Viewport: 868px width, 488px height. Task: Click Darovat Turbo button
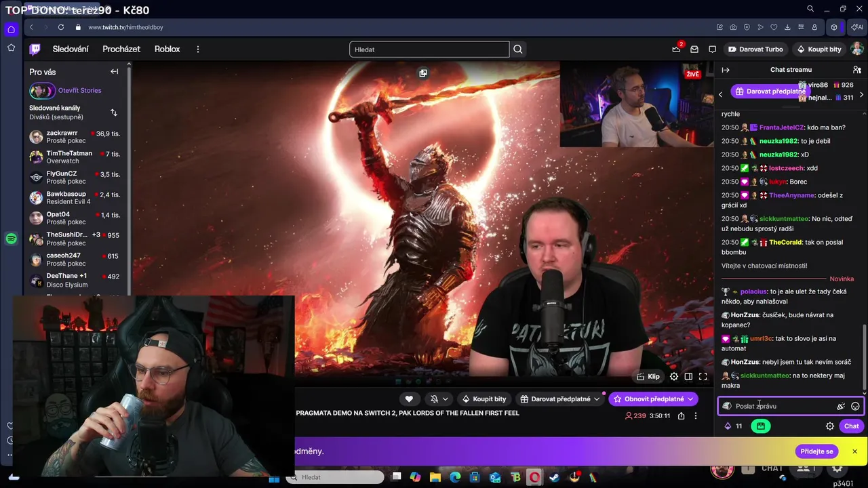(755, 49)
